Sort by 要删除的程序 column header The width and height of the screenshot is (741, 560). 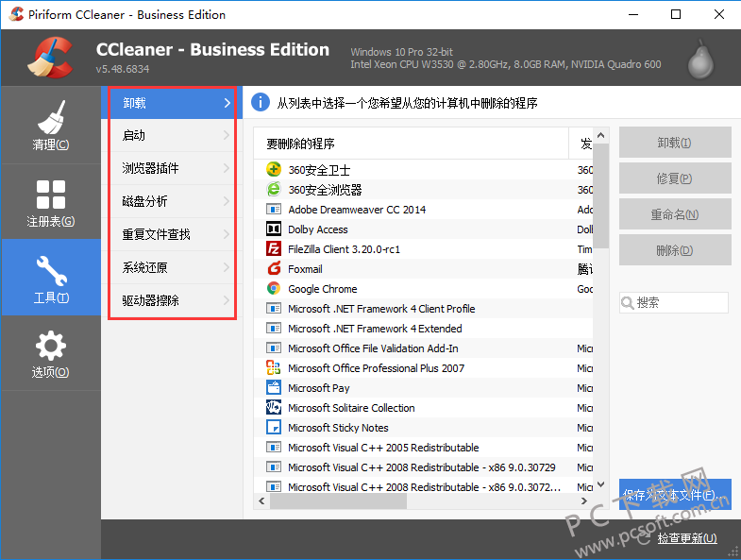[412, 144]
